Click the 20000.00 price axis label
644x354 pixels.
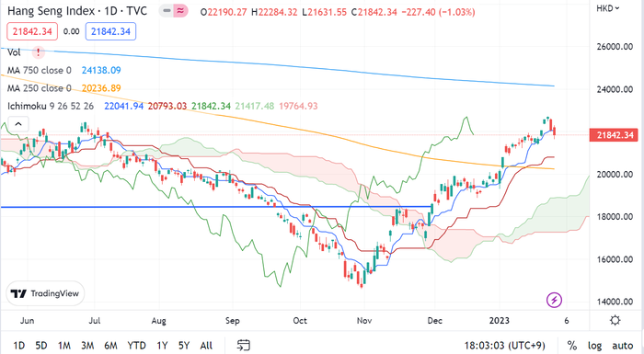[x=615, y=174]
